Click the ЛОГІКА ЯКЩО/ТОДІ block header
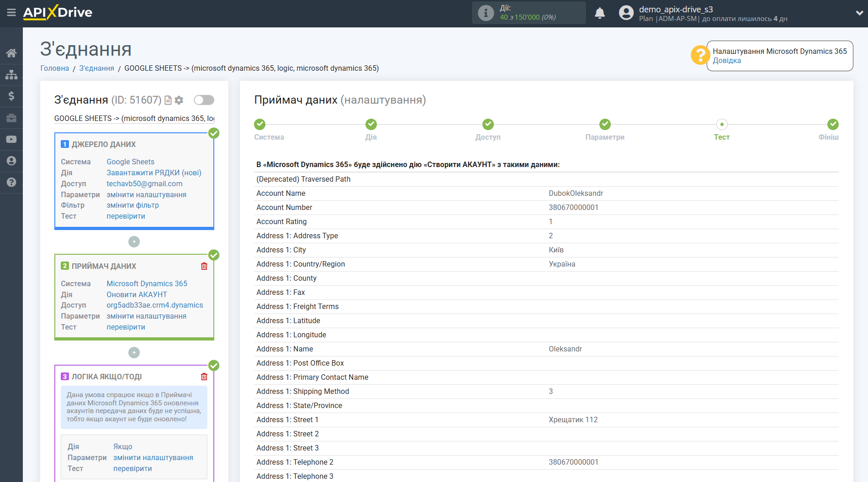 click(x=106, y=377)
